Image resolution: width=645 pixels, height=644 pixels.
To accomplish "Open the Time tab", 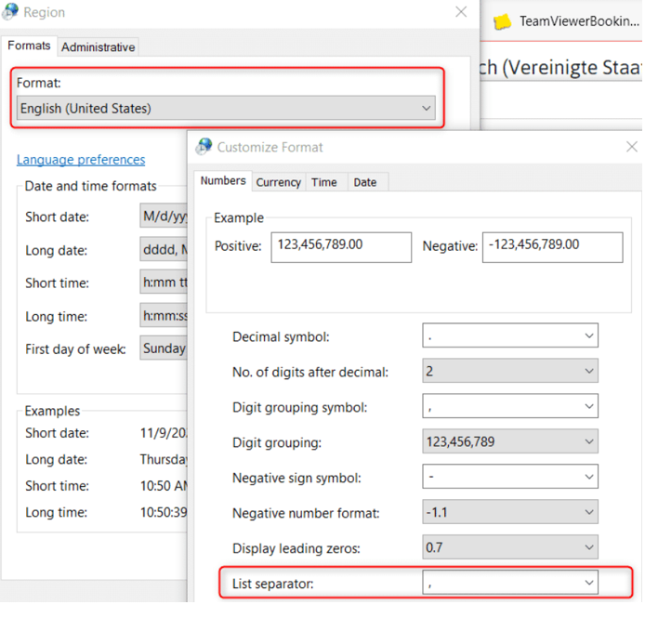I will pos(324,183).
